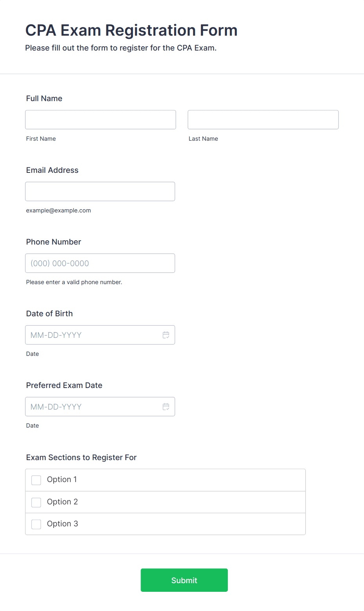Enable the Option 3 checkbox
The image size is (364, 611).
[36, 524]
